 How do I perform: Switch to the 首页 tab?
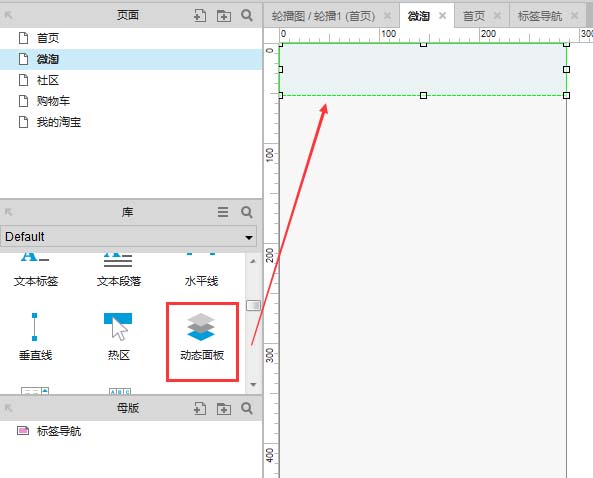[x=474, y=16]
